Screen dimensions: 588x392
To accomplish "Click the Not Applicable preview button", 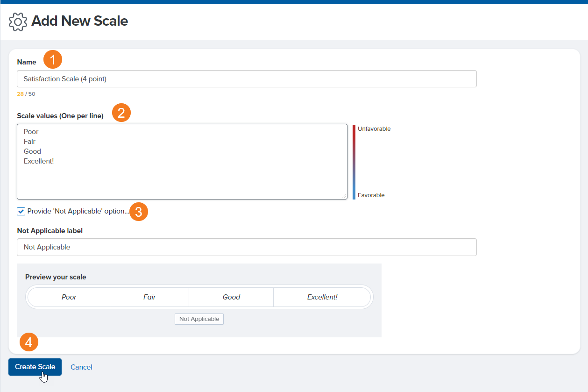I will click(199, 319).
